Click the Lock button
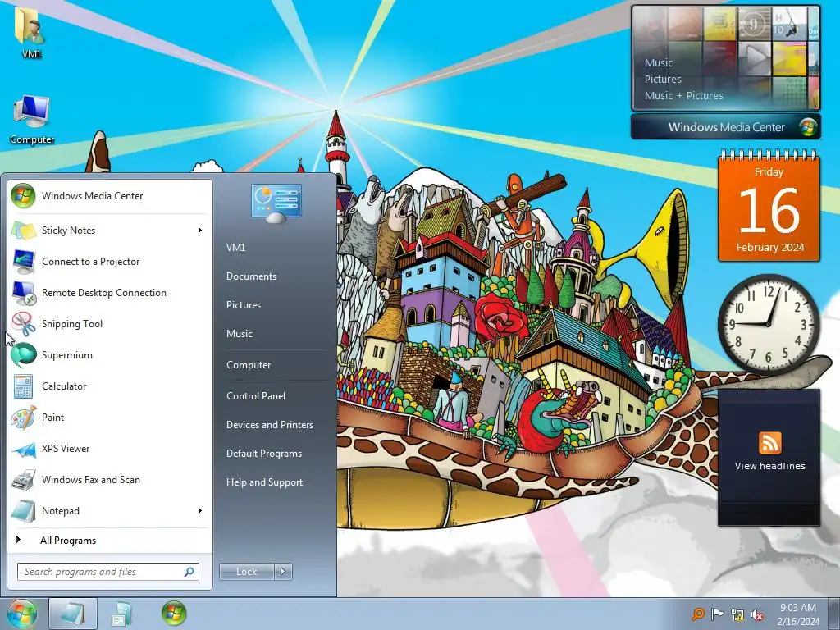This screenshot has height=630, width=840. 246,572
